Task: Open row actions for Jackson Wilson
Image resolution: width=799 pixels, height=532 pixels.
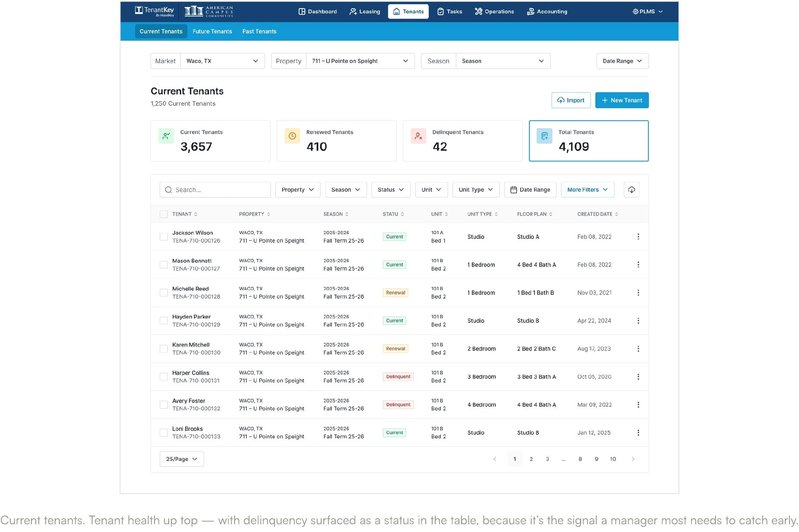Action: [x=638, y=237]
